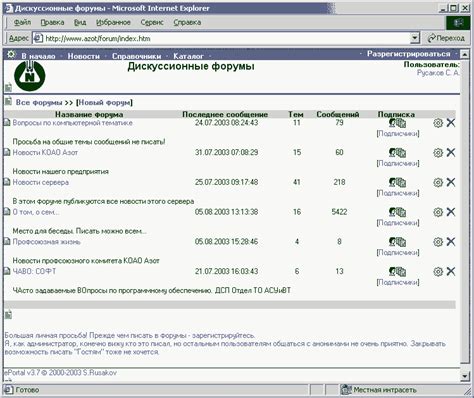Click subscription icon for Новости сервера

pos(397,182)
